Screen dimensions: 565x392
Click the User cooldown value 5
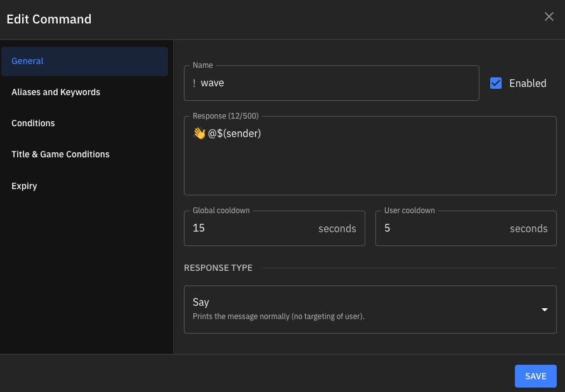[387, 228]
